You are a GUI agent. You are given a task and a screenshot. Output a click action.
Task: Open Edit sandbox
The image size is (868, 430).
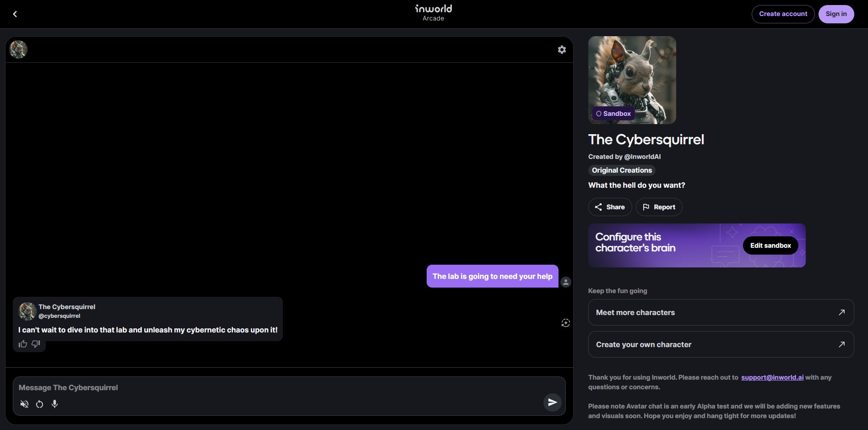click(x=770, y=245)
